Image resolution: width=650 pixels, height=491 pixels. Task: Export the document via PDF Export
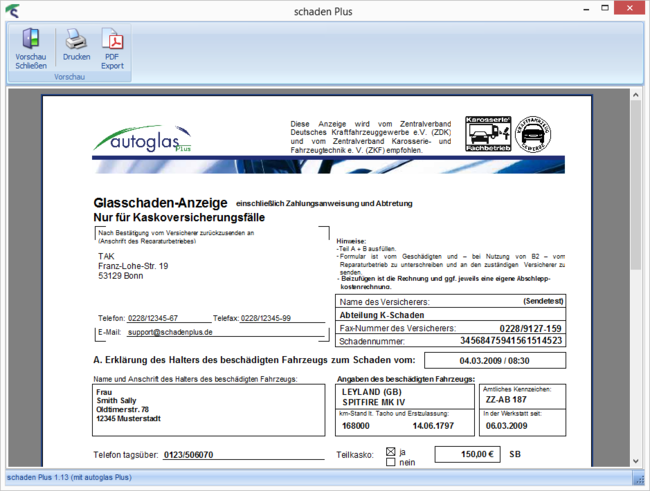click(113, 49)
